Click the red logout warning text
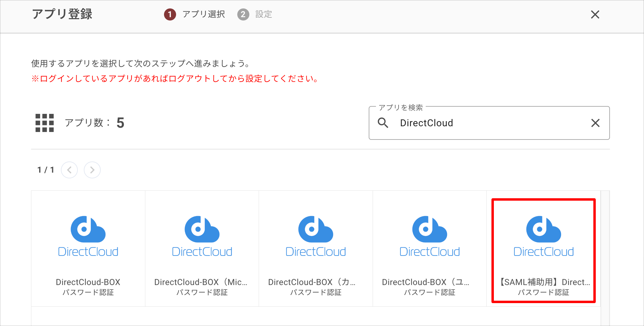The image size is (644, 326). [x=175, y=79]
